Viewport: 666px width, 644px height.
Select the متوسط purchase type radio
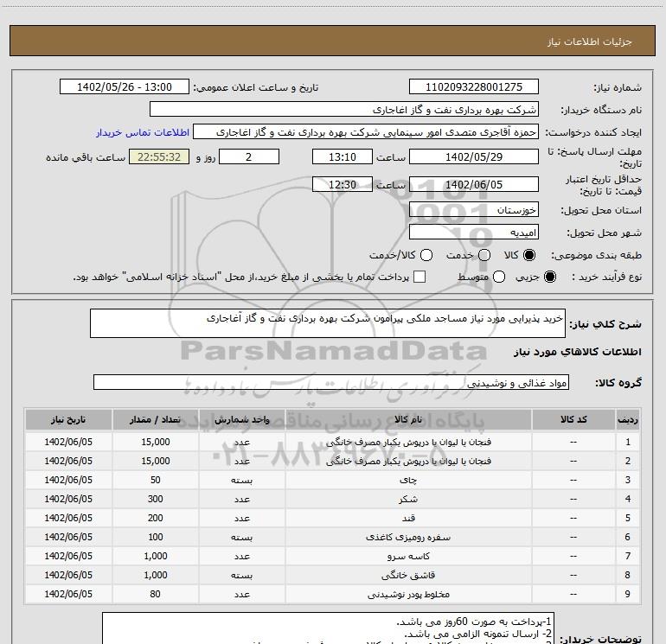click(x=499, y=277)
